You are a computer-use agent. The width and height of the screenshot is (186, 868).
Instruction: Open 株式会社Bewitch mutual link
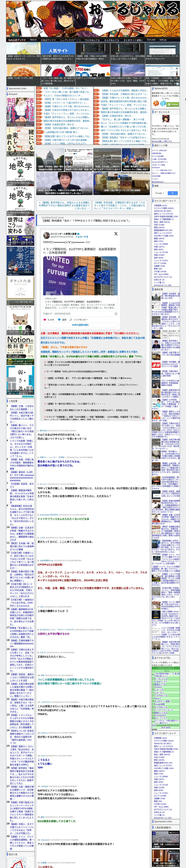pyautogui.click(x=158, y=182)
